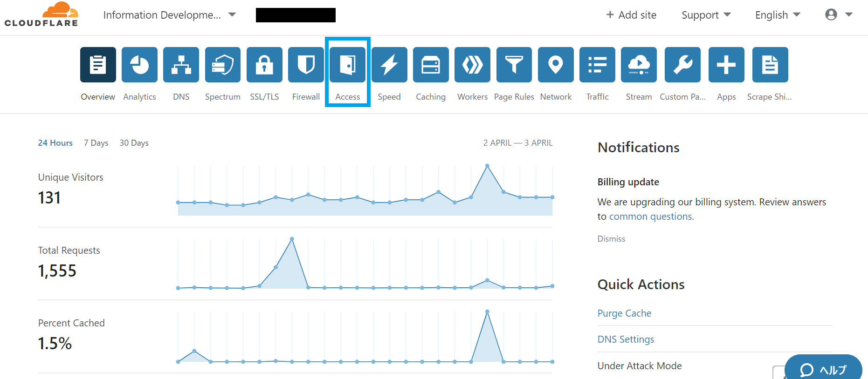
Task: Open the Access door icon
Action: (x=348, y=65)
